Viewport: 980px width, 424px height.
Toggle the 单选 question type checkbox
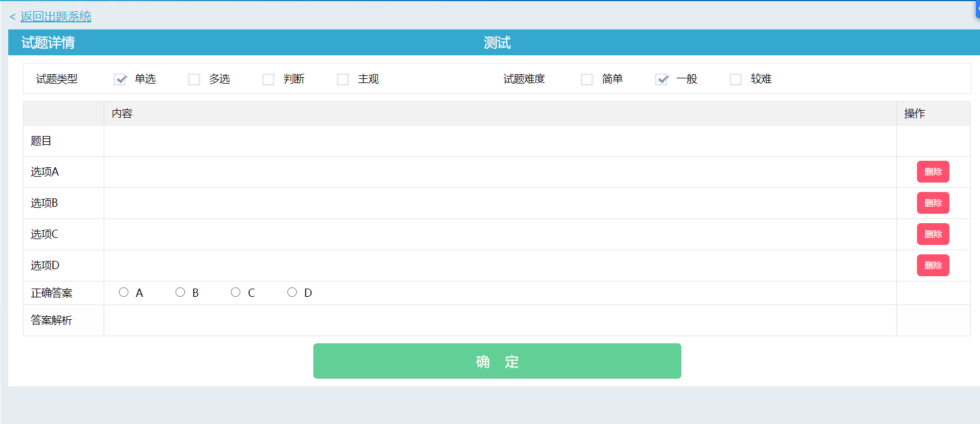121,79
